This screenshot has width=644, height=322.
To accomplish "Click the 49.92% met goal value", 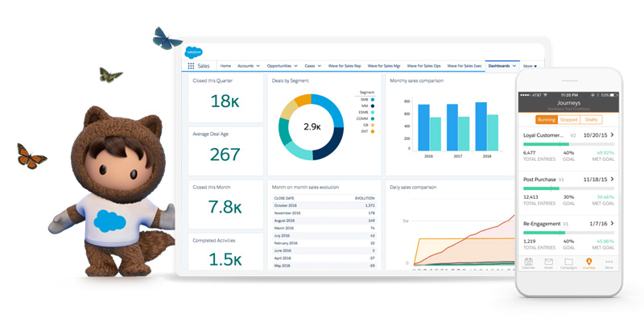I will [605, 152].
